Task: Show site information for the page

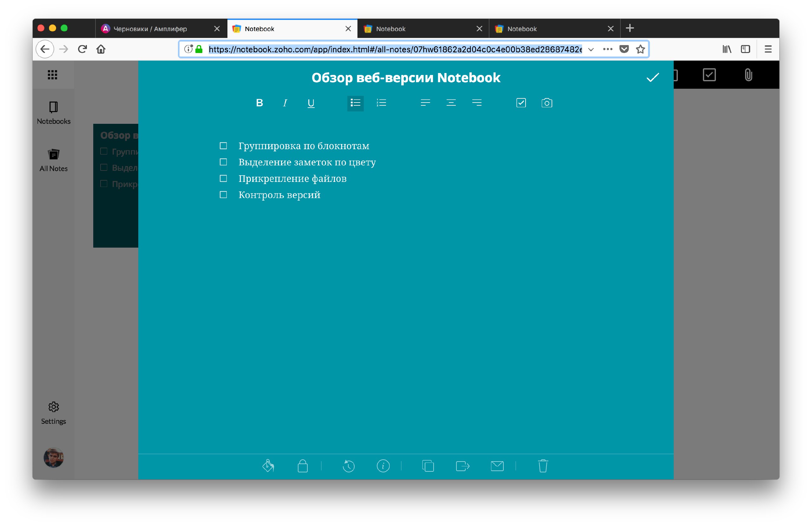Action: pos(188,49)
